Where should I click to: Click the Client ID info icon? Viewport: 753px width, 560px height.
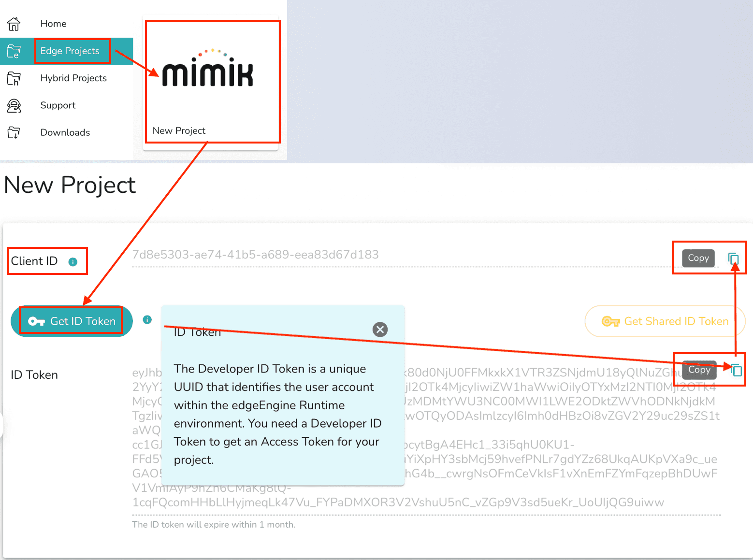(x=73, y=262)
